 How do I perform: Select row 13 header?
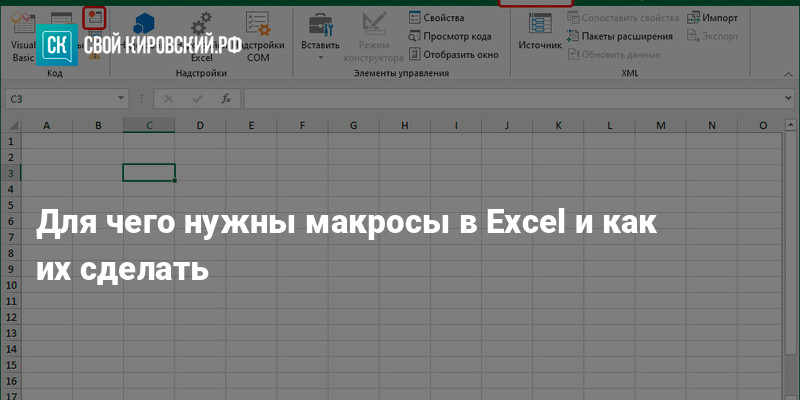[11, 333]
